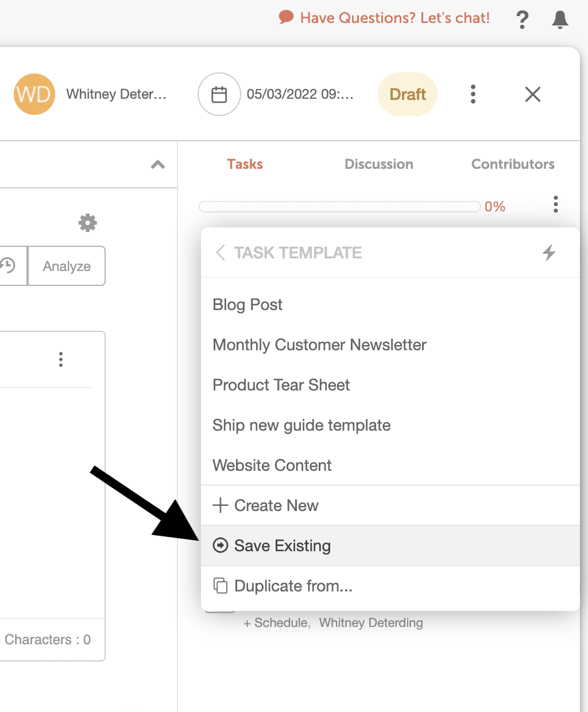This screenshot has height=712, width=588.
Task: Open the help question mark icon
Action: point(523,20)
